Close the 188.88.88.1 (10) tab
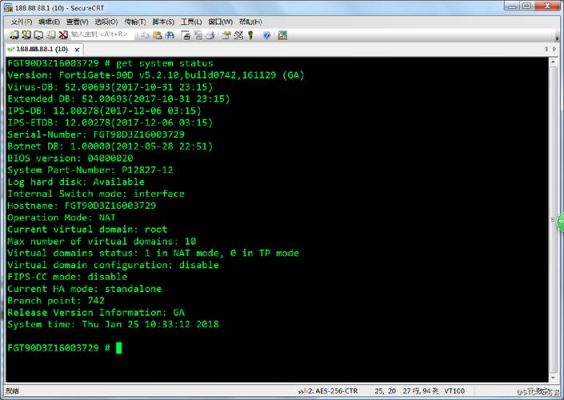The image size is (564, 400). [x=77, y=50]
